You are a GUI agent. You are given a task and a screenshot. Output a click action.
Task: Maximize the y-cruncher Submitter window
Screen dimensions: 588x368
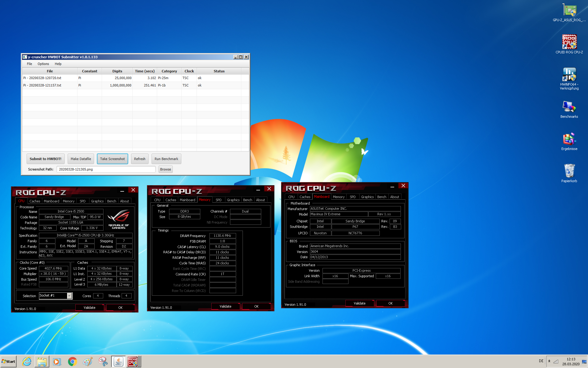[241, 57]
